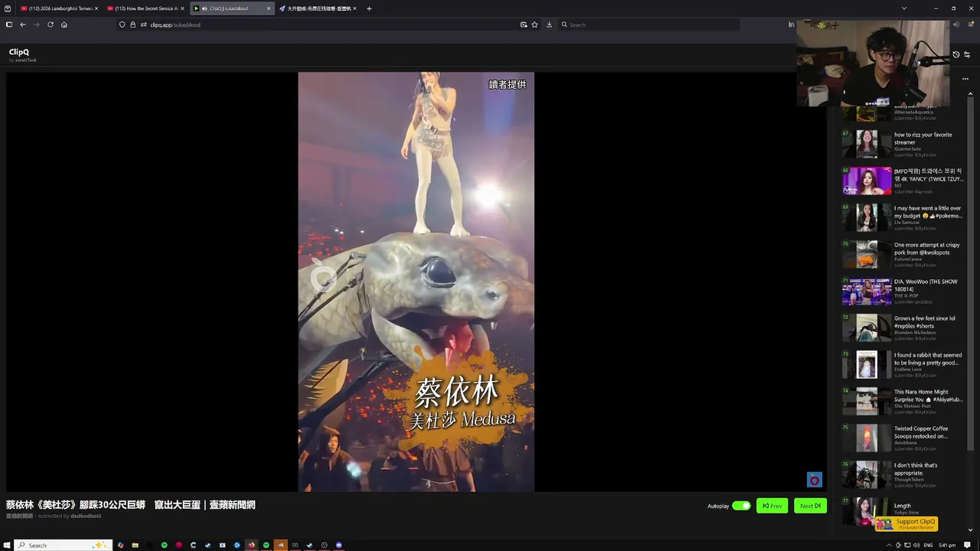Open the ENG language indicator

pyautogui.click(x=928, y=545)
